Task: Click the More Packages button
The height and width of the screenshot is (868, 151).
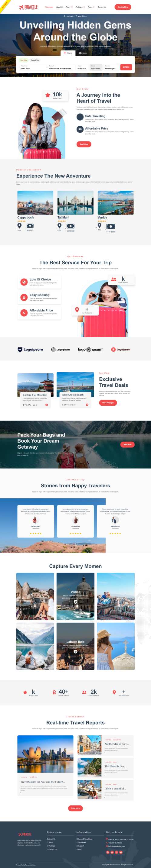Action: pos(108,403)
